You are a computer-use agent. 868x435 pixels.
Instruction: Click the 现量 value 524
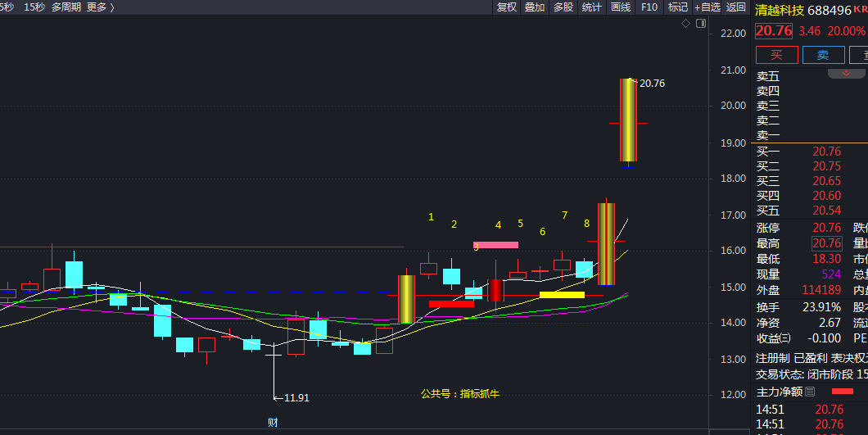[831, 274]
